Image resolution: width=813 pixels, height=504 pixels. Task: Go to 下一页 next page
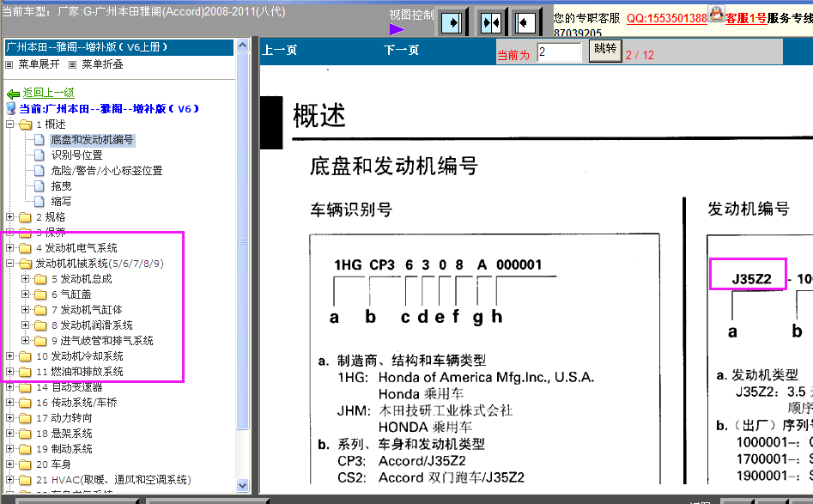point(401,51)
